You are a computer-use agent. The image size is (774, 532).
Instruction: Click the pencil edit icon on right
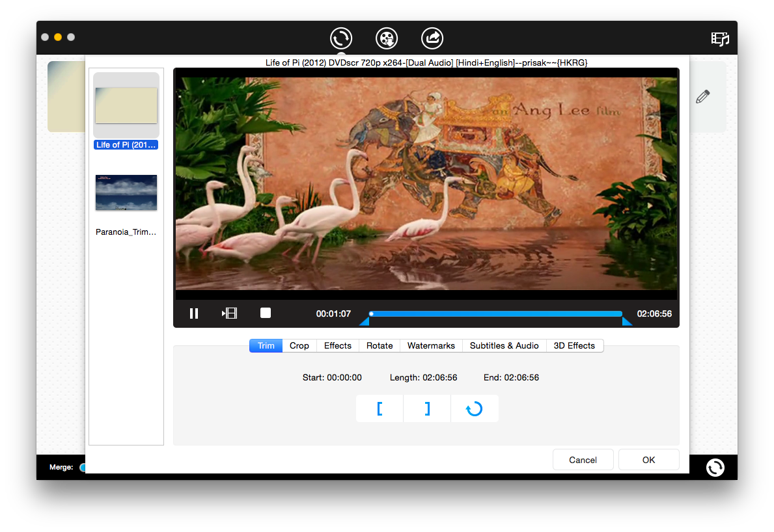pyautogui.click(x=702, y=96)
